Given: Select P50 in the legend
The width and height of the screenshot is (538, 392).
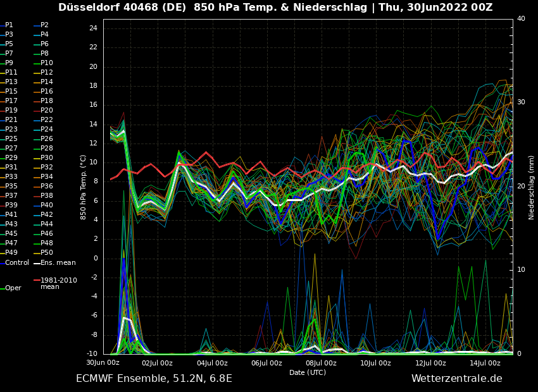Looking at the screenshot, I should (x=47, y=253).
